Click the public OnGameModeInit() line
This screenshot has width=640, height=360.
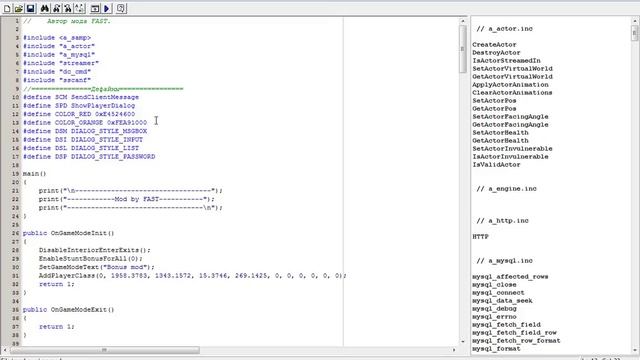click(x=69, y=233)
